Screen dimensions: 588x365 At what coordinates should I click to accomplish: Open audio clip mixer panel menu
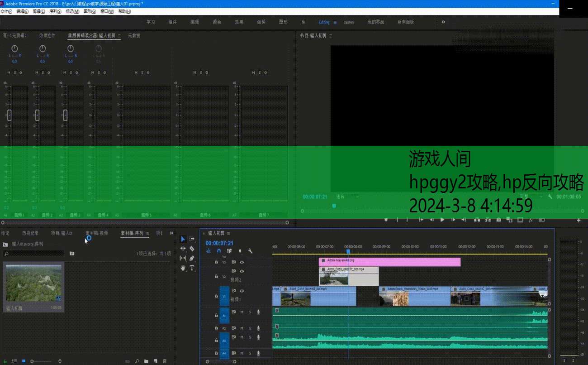pyautogui.click(x=119, y=36)
